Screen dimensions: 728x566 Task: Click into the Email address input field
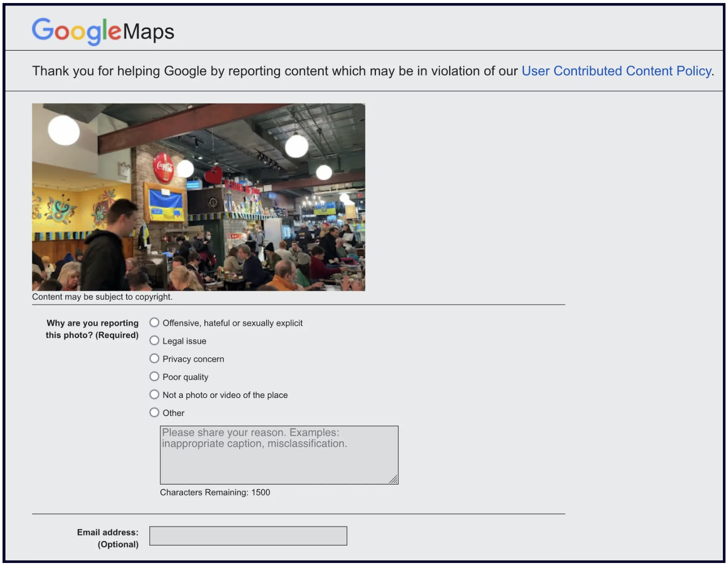(248, 536)
